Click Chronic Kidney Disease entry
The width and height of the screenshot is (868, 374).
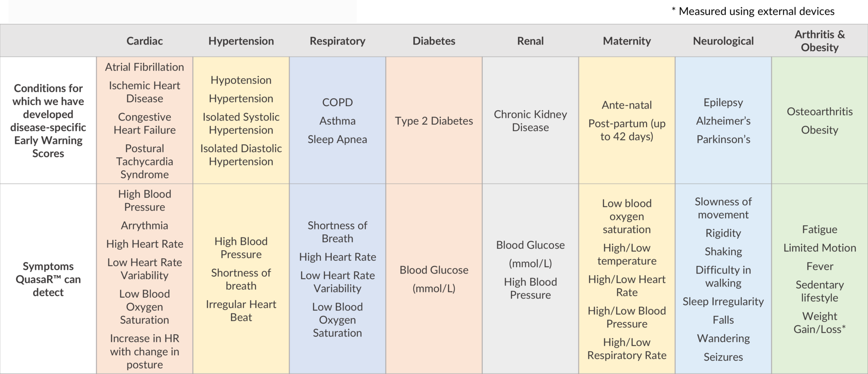tap(530, 121)
